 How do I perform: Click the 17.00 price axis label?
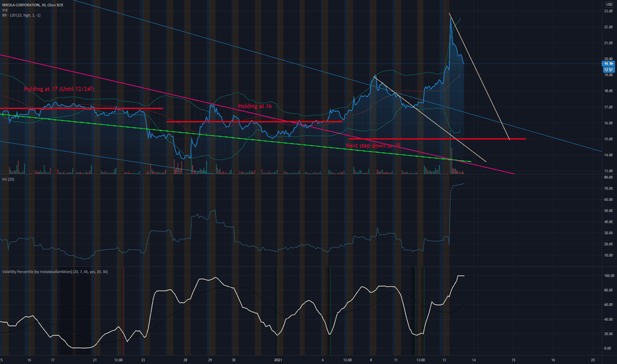point(608,107)
